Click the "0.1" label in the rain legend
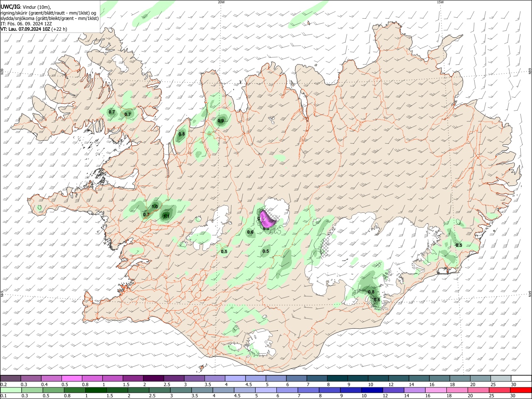532x399 pixels. 3,396
